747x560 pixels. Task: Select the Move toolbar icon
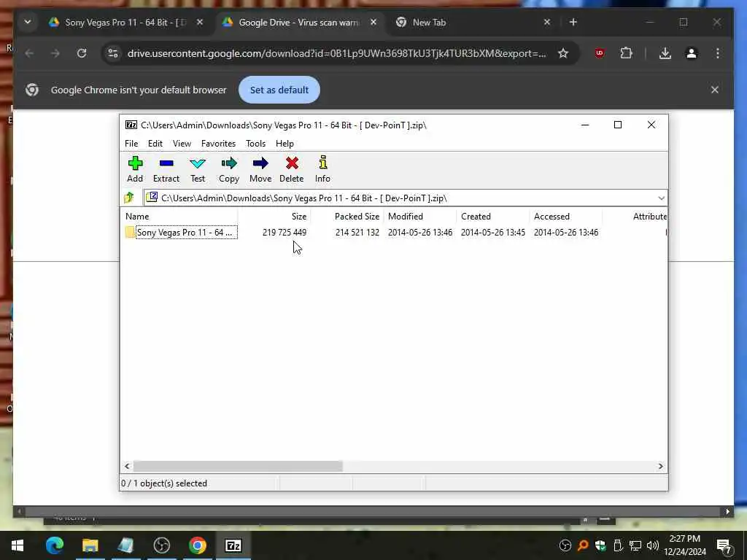260,169
